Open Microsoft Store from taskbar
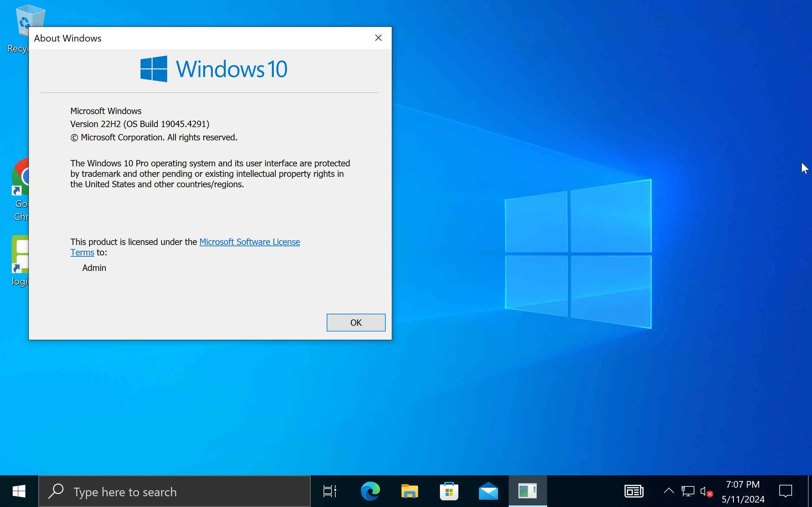812x507 pixels. (x=449, y=491)
